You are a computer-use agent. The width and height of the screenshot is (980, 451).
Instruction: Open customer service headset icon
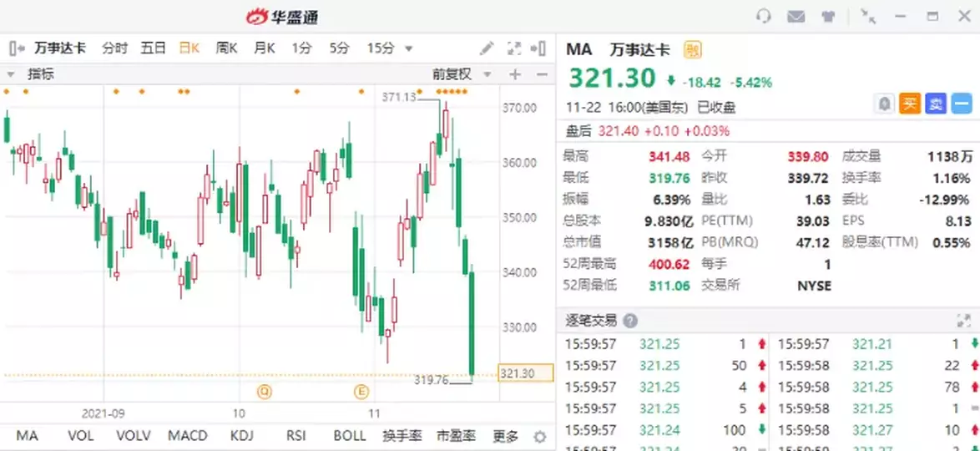[x=763, y=16]
